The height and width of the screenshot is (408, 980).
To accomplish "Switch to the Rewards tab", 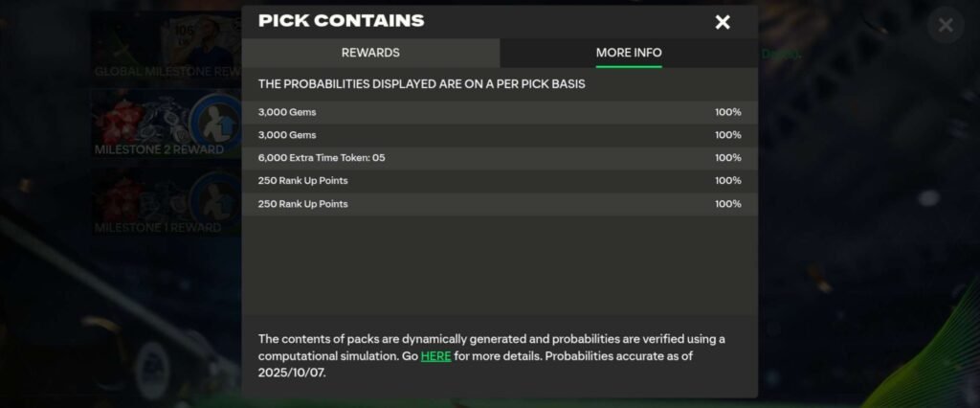I will click(370, 53).
